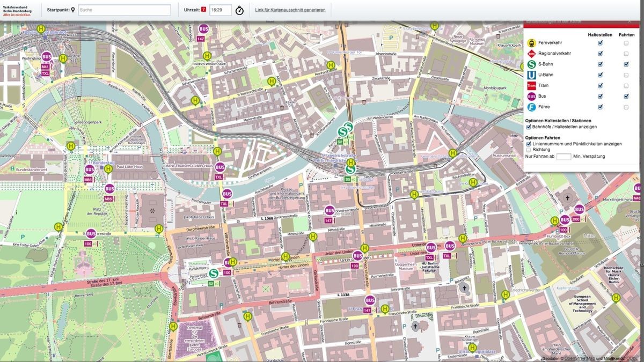Select the blue U-Bahn legend icon
This screenshot has width=644, height=362.
tap(532, 75)
